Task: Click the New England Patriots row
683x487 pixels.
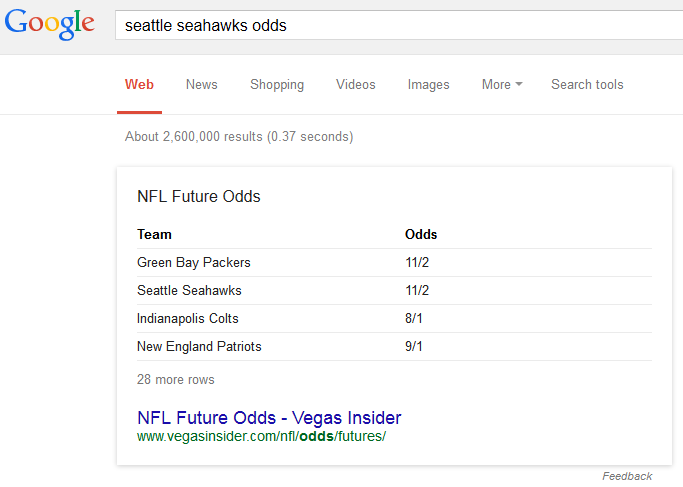Action: 199,347
